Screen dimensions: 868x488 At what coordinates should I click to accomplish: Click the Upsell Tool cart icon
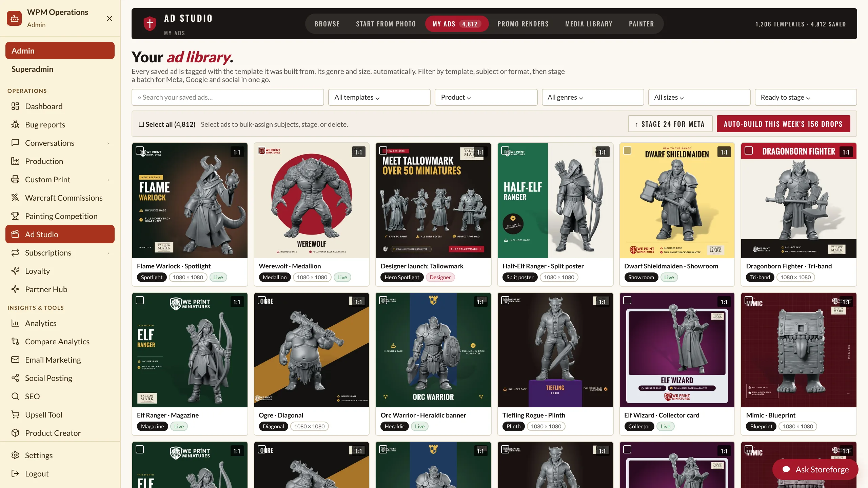point(15,414)
